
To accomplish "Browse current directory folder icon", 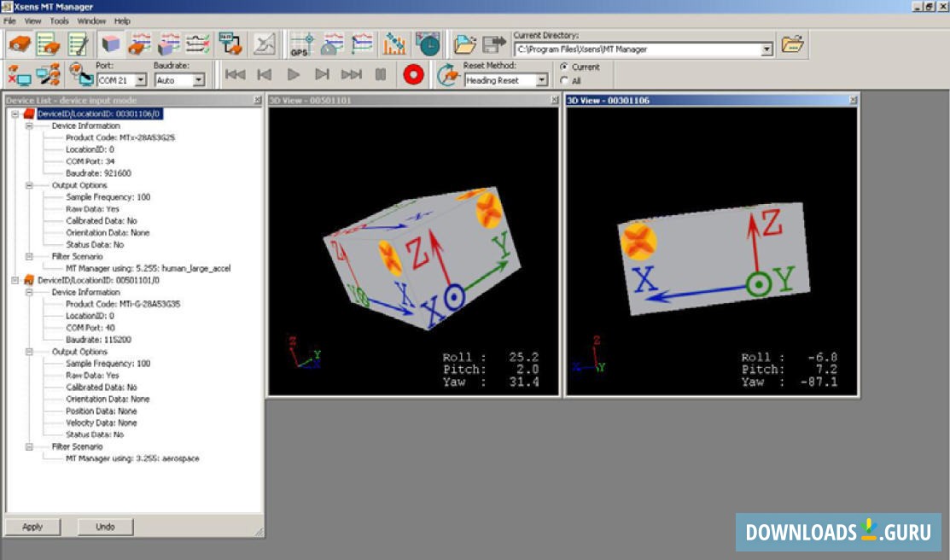I will [x=792, y=44].
